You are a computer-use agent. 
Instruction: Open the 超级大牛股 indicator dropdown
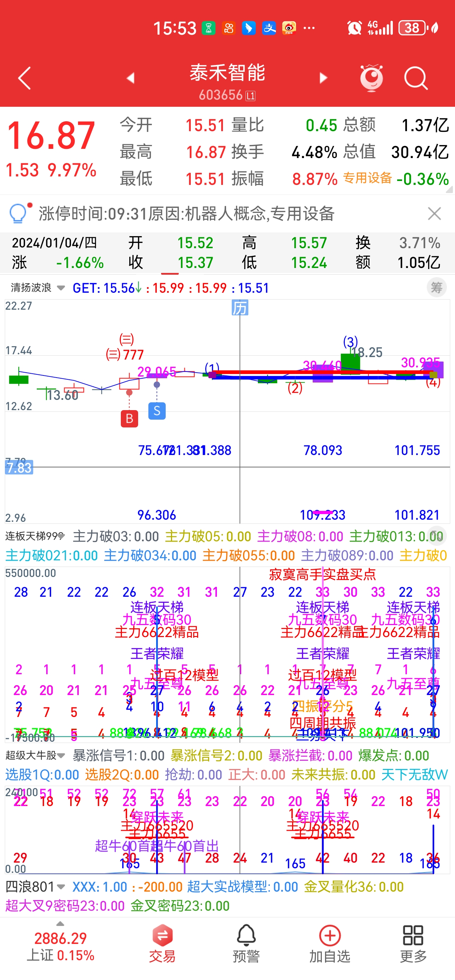(35, 755)
